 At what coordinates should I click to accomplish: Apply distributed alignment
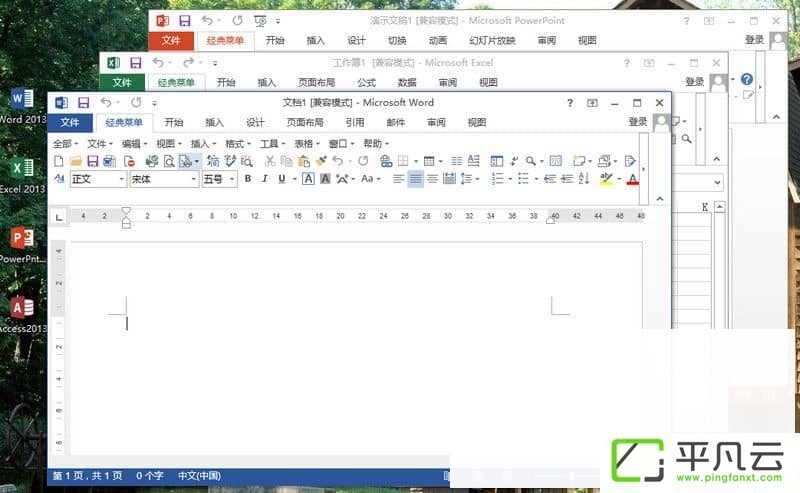(449, 179)
